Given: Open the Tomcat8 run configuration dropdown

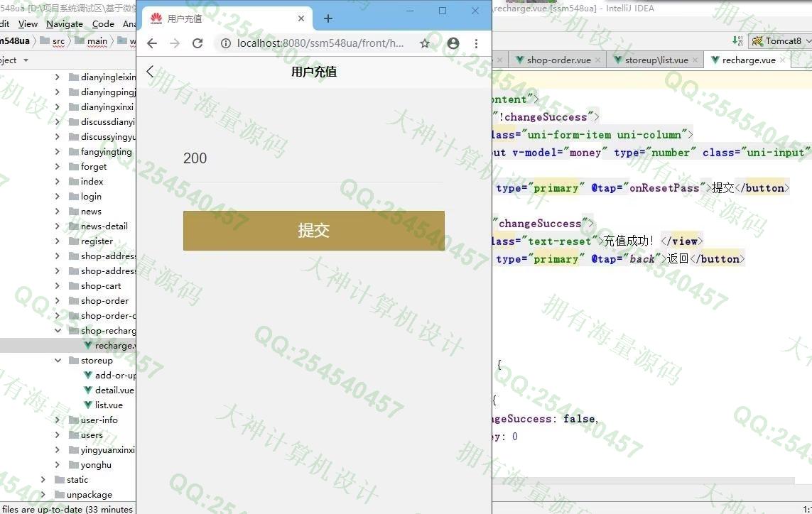Looking at the screenshot, I should point(781,41).
